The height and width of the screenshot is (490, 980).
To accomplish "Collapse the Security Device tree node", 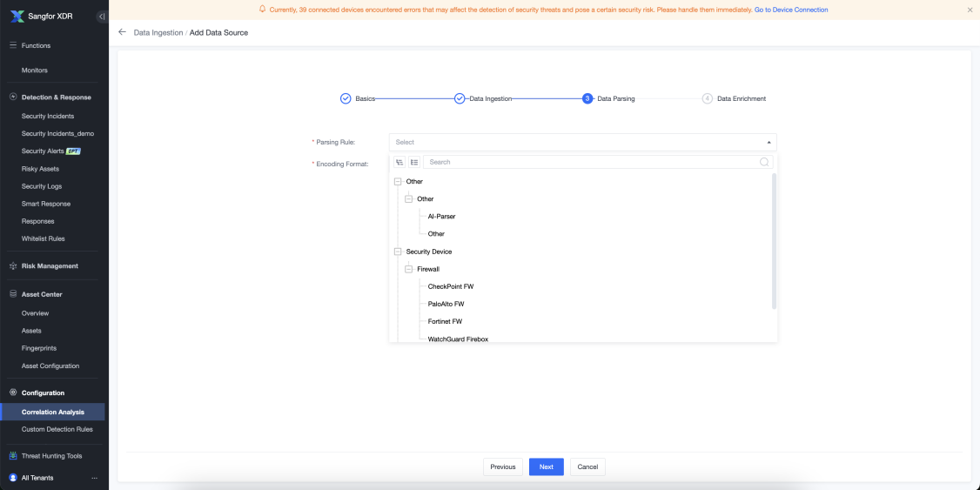I will tap(398, 252).
